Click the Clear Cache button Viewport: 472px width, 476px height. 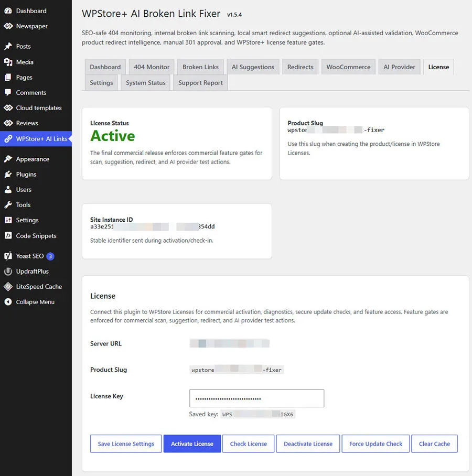[434, 443]
